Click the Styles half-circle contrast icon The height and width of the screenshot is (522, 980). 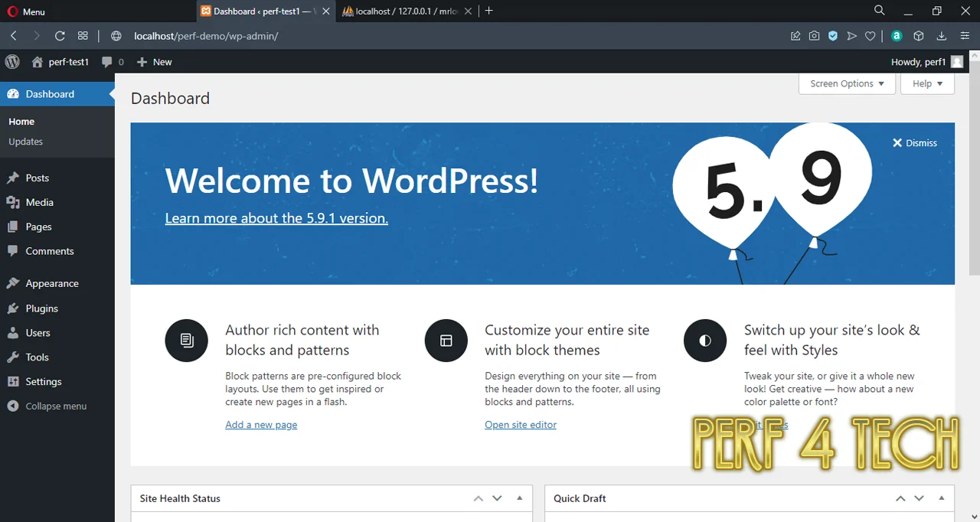pyautogui.click(x=705, y=341)
